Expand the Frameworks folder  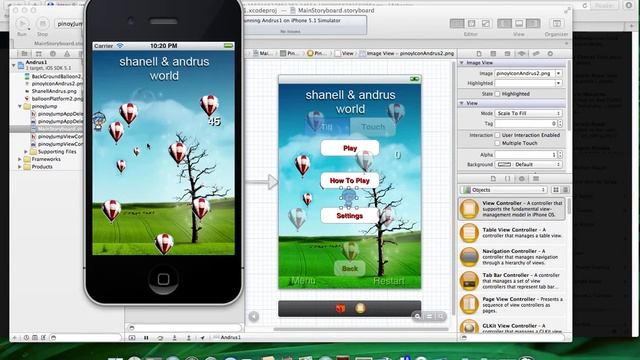(20, 159)
